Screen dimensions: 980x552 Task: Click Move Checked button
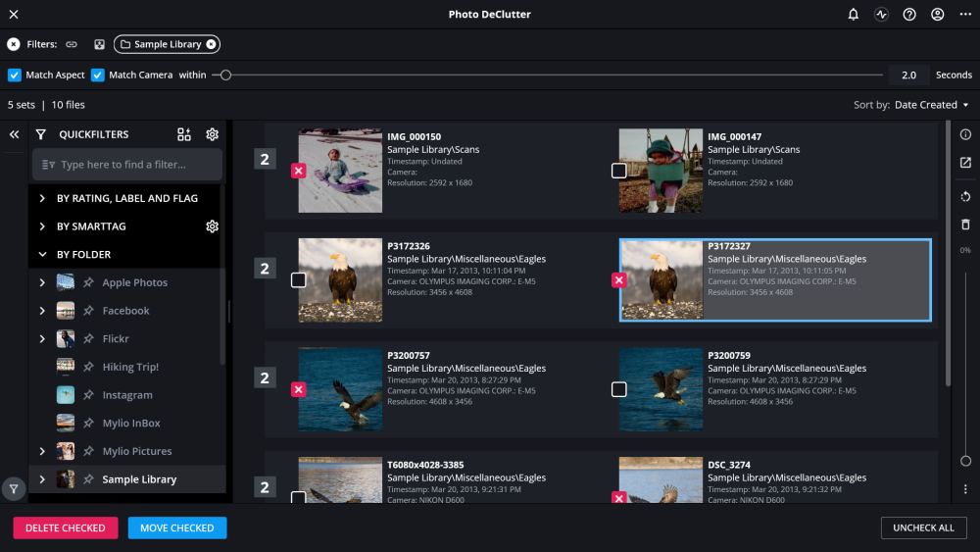pyautogui.click(x=176, y=528)
